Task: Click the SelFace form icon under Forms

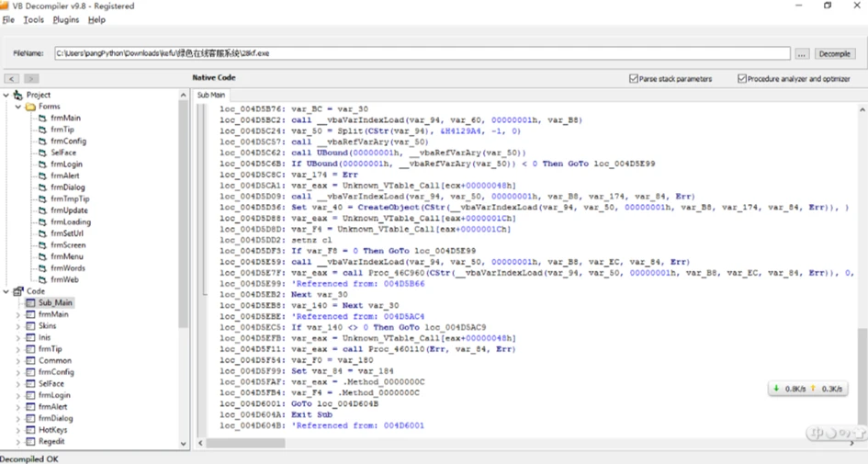Action: click(x=42, y=153)
